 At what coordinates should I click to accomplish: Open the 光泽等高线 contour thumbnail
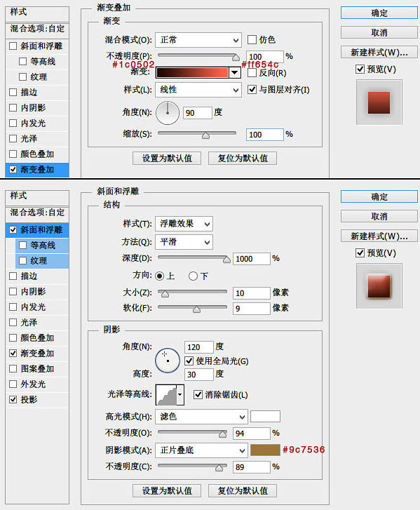(166, 394)
